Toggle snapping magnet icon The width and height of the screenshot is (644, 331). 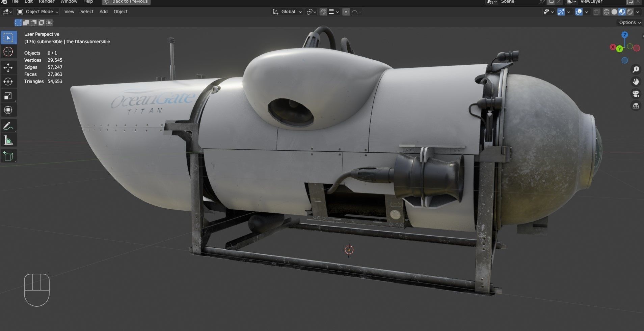(x=323, y=12)
